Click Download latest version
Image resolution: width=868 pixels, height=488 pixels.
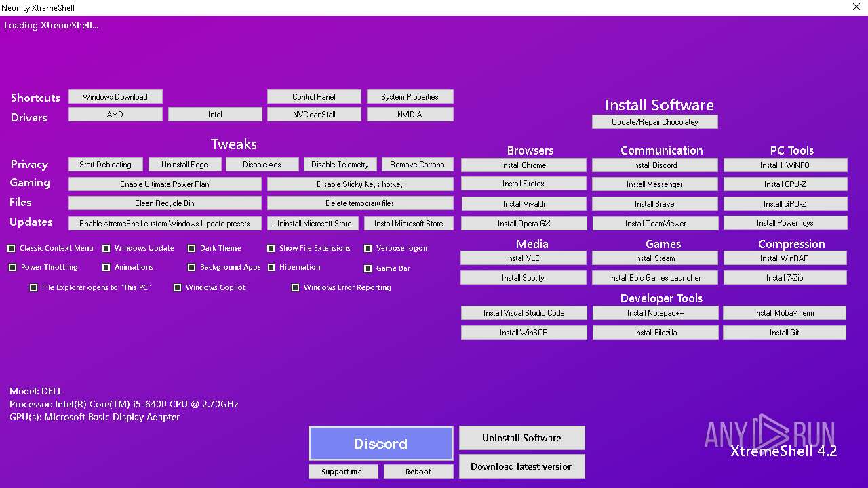tap(522, 466)
